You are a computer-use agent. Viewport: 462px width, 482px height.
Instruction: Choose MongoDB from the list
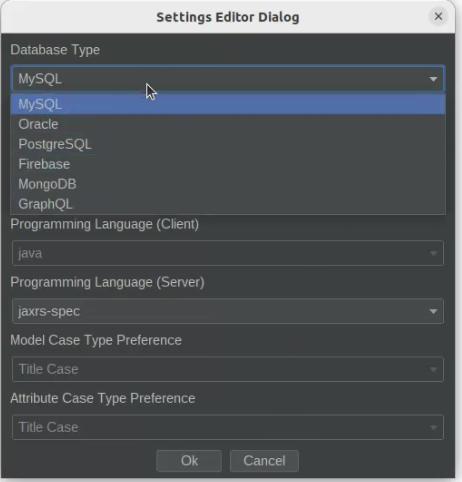coord(228,184)
